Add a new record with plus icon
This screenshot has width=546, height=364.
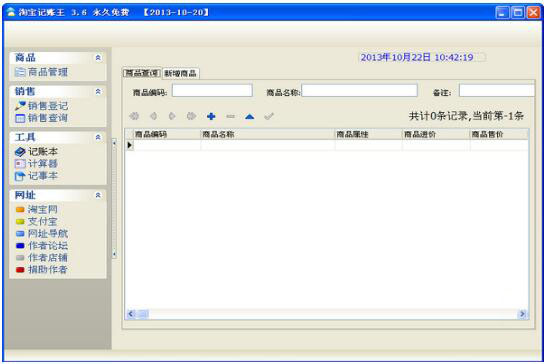point(211,116)
